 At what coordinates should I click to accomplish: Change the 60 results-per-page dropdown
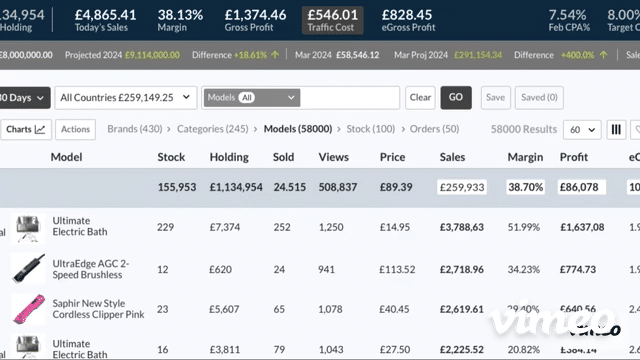582,130
